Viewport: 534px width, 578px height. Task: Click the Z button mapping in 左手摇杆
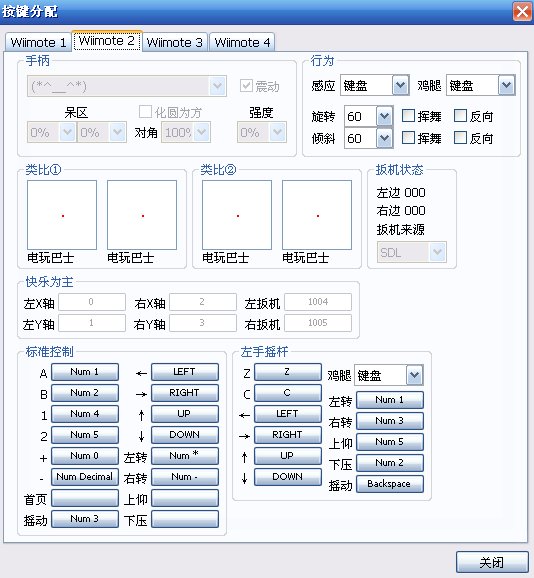coord(288,372)
